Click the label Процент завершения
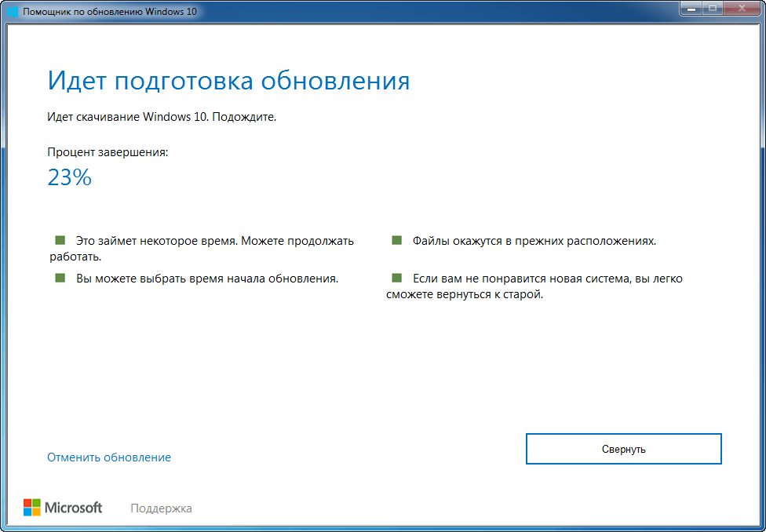The image size is (766, 532). tap(108, 152)
